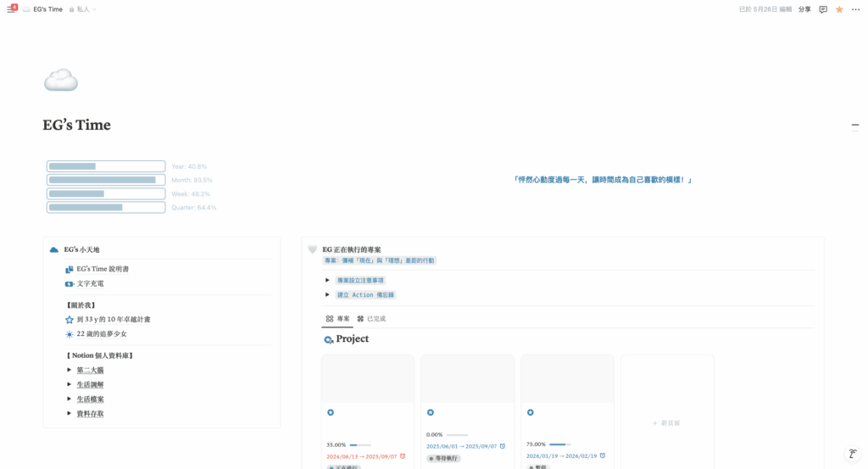Viewport: 868px width, 469px height.
Task: Click the Project heading icon
Action: point(329,339)
